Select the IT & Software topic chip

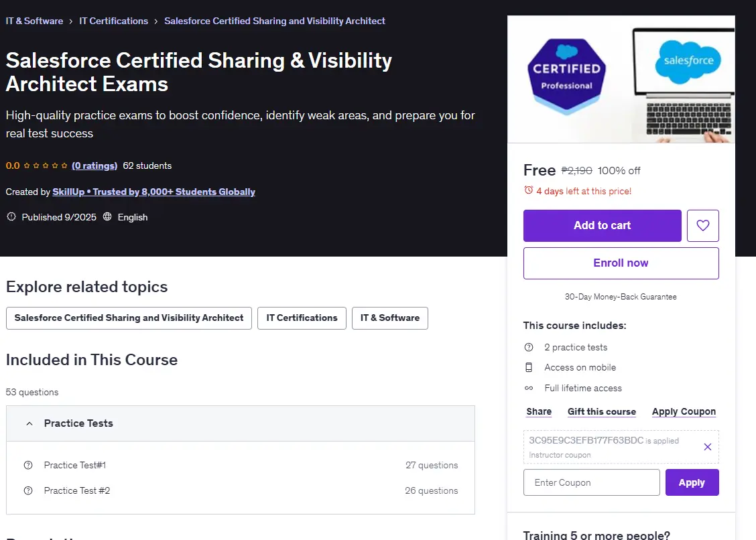(x=390, y=318)
